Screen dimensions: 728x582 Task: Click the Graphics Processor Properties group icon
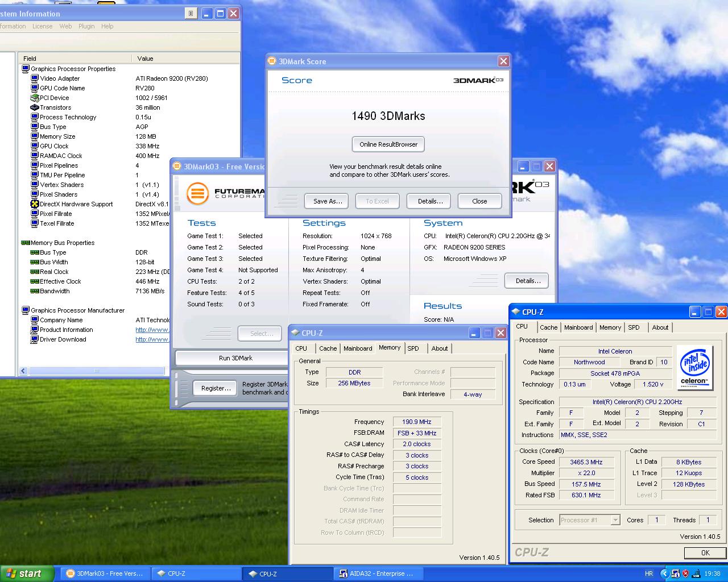(26, 69)
